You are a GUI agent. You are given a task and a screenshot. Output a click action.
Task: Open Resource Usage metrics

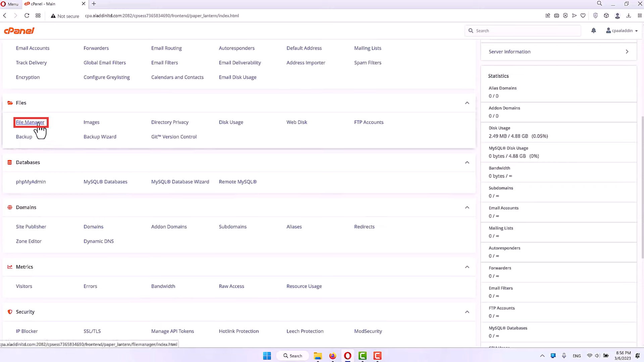[304, 287]
